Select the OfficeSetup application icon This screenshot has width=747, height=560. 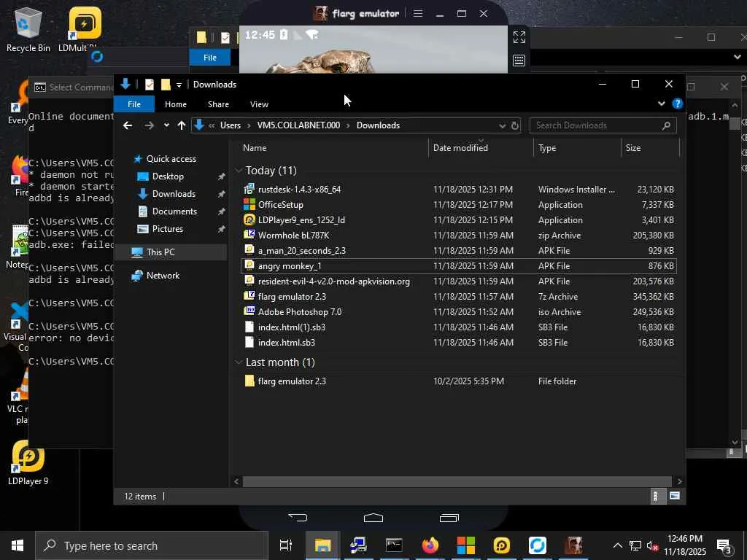tap(249, 205)
